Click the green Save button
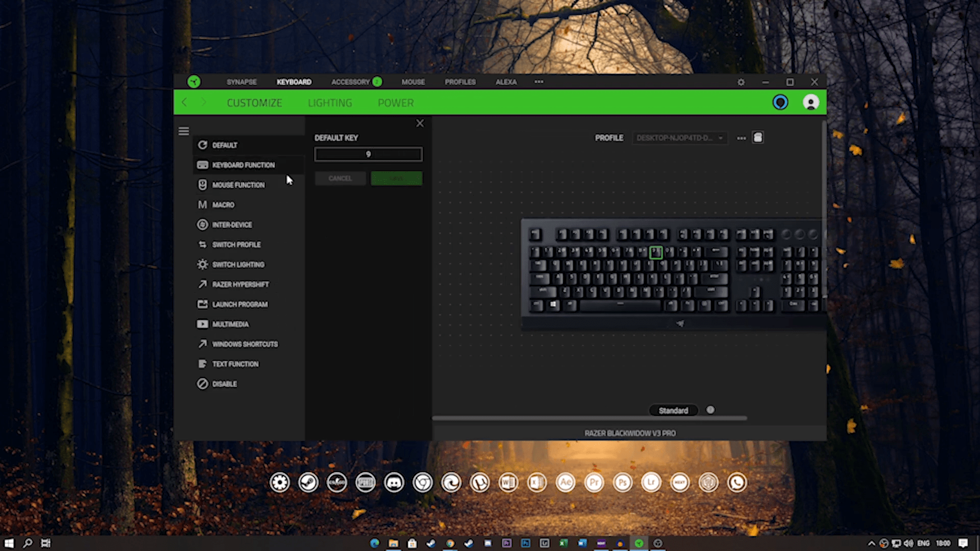 pos(396,178)
